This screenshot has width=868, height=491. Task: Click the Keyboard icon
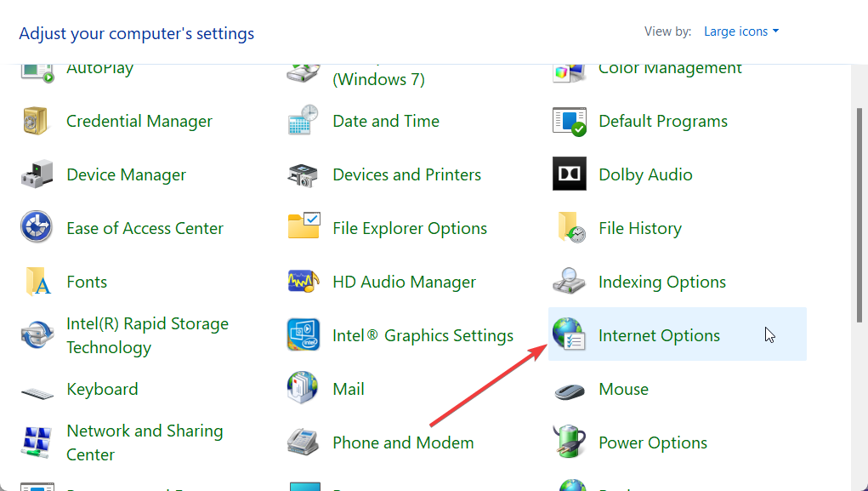tap(37, 393)
